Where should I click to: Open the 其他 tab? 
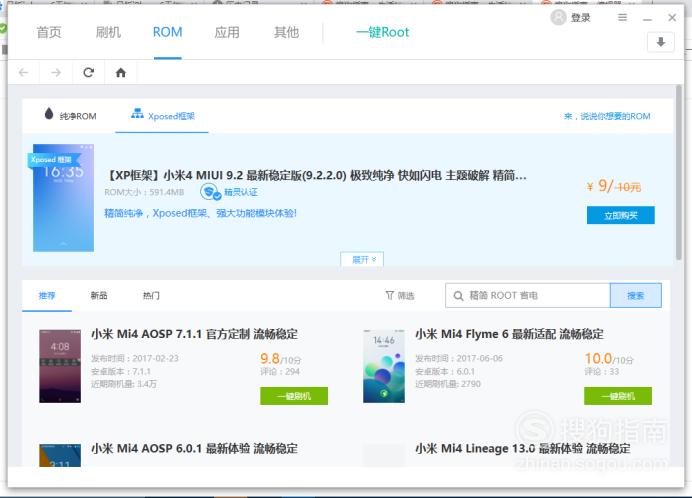pos(286,32)
